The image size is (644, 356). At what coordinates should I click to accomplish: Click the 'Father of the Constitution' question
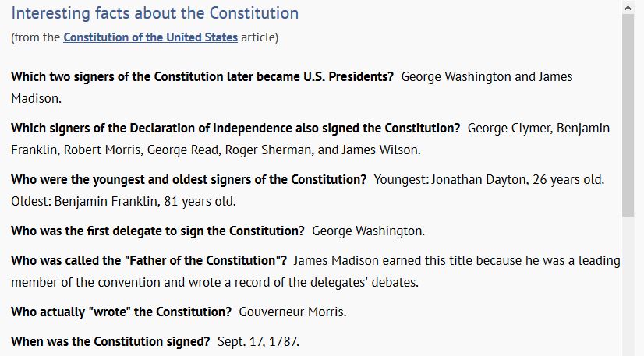point(149,260)
